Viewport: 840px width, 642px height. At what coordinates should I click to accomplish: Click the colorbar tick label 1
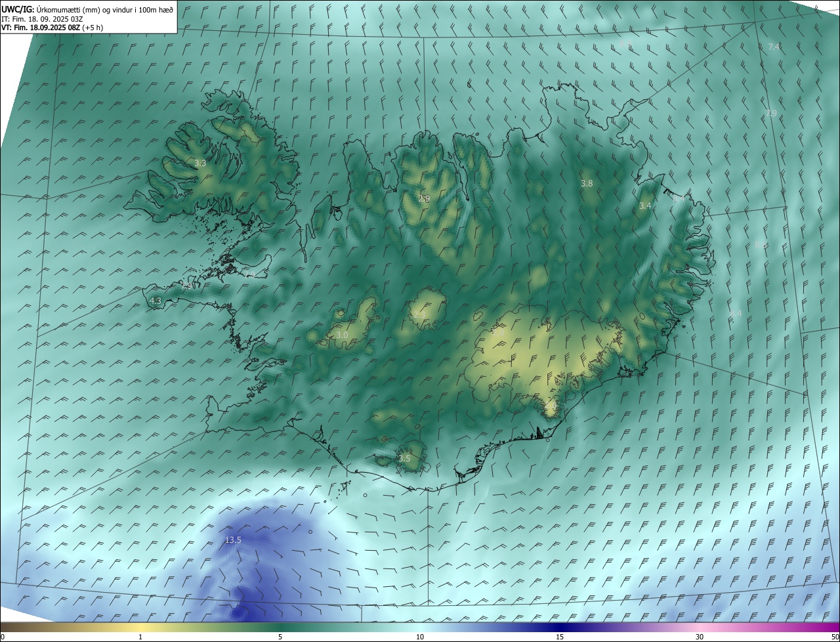(140, 637)
